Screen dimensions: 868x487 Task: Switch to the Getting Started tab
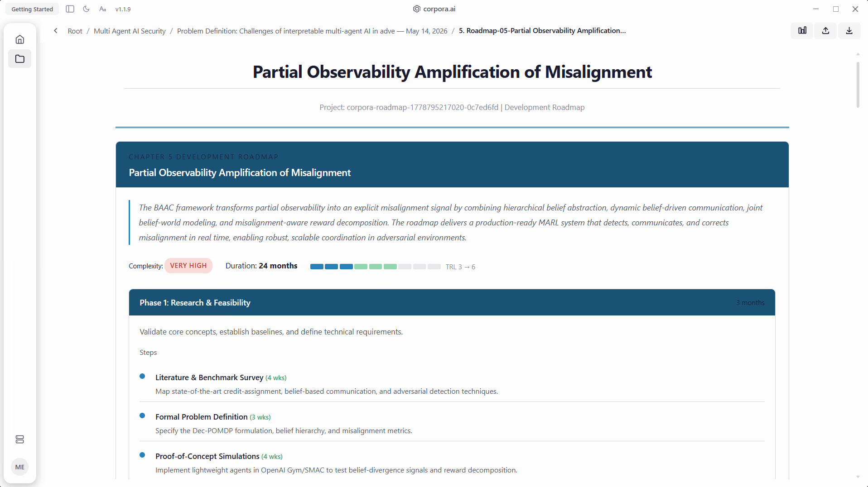click(x=32, y=9)
